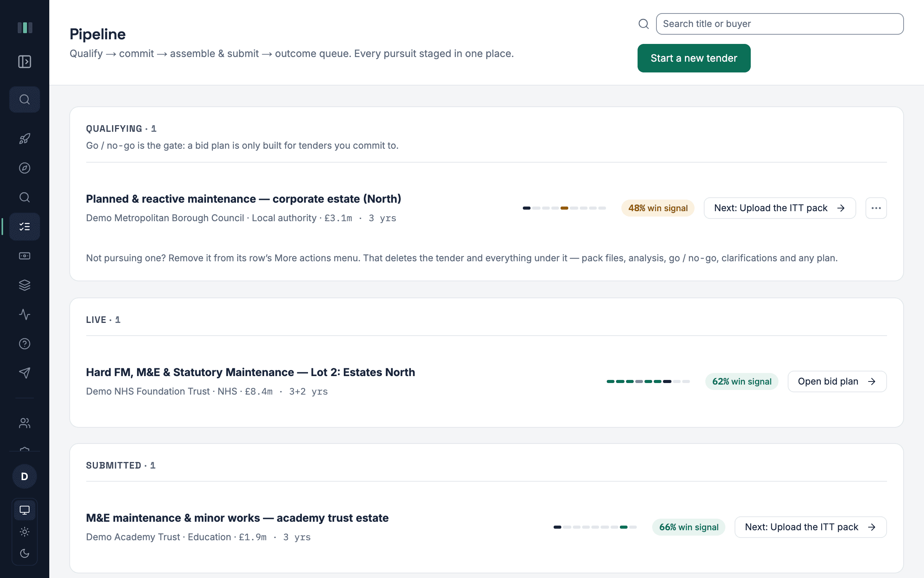Click the 66% win signal badge
Screen dimensions: 924x578
click(689, 527)
